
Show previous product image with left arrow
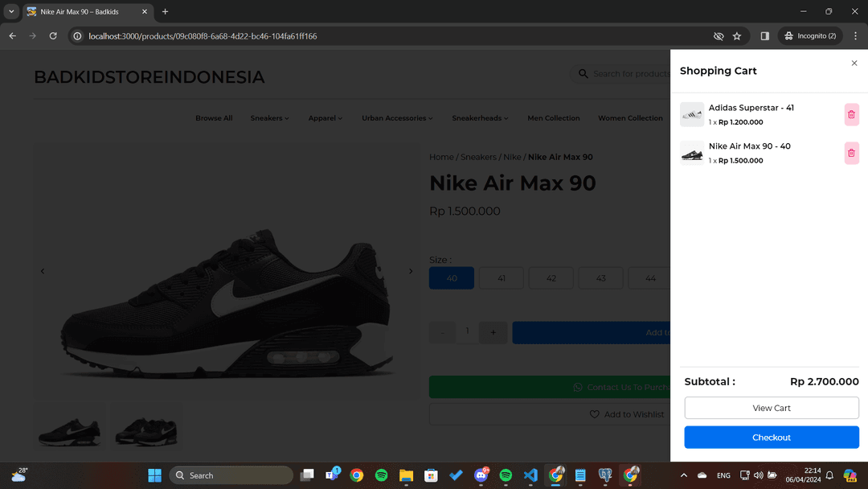click(x=43, y=271)
